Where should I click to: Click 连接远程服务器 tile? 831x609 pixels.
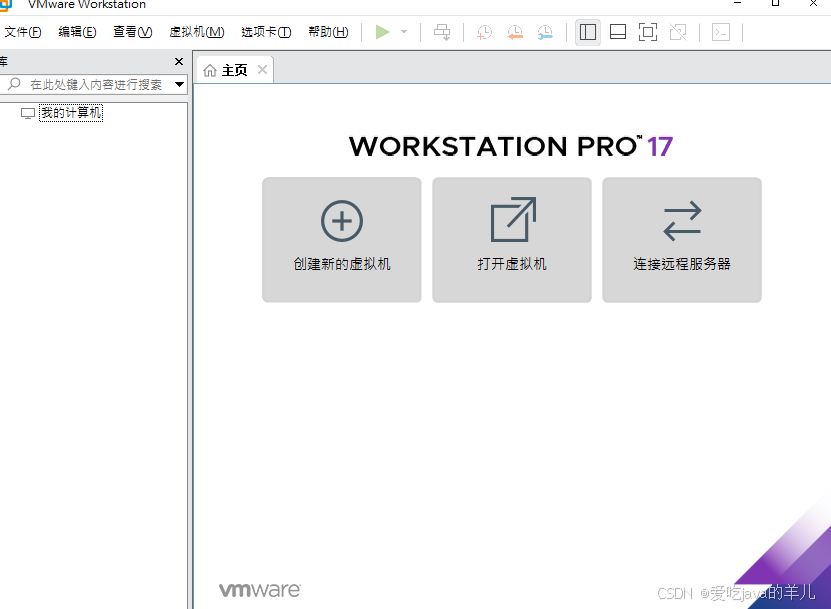[x=682, y=240]
